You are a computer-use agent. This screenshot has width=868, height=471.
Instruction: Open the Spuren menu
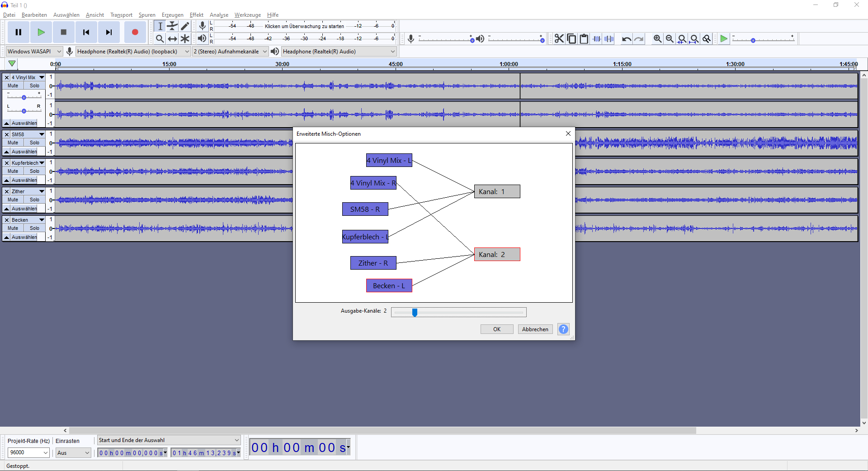pos(147,15)
